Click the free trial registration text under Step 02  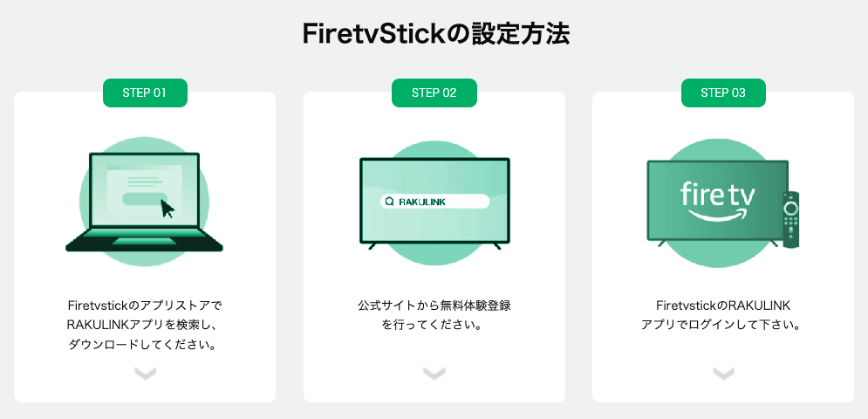point(434,315)
